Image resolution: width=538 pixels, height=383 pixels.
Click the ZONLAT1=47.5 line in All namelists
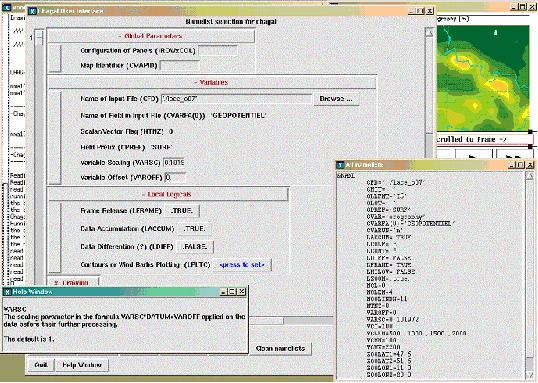389,354
